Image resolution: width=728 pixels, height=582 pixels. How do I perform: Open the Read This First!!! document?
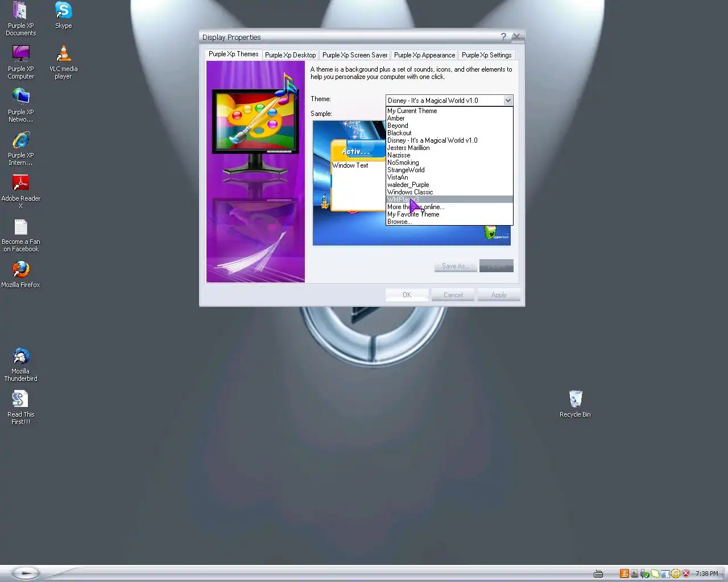pyautogui.click(x=20, y=407)
